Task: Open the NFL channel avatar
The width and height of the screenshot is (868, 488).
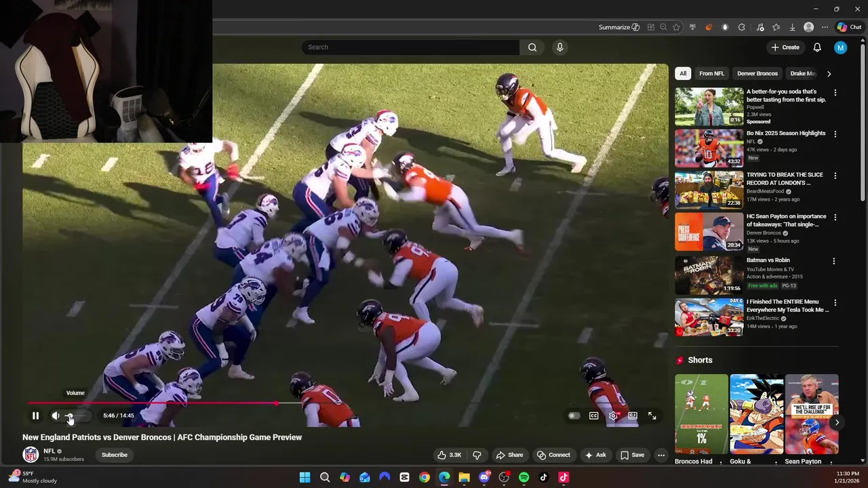Action: pos(31,455)
